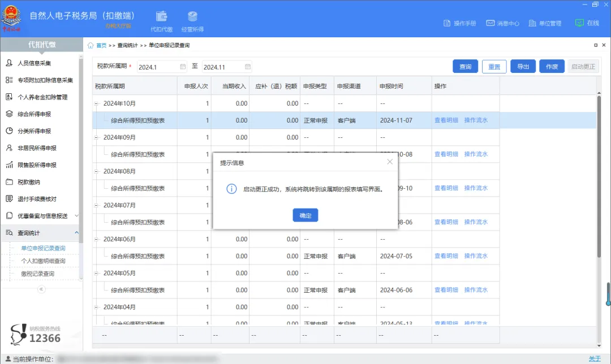This screenshot has width=611, height=364.
Task: Open the 代扣代缴 wallet module icon
Action: [x=161, y=17]
